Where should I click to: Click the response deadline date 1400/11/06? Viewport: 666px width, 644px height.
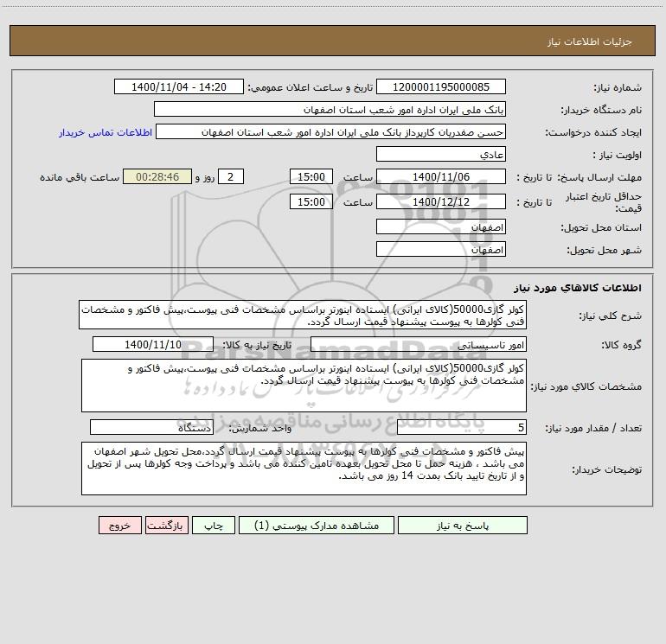click(441, 176)
